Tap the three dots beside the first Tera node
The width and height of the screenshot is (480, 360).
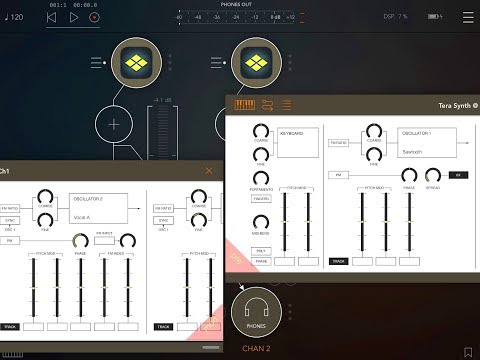click(170, 62)
